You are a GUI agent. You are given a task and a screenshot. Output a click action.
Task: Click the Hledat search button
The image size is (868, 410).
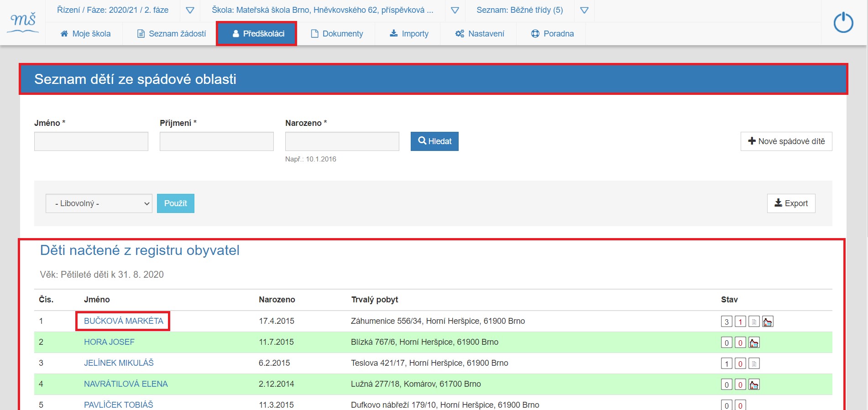point(434,141)
